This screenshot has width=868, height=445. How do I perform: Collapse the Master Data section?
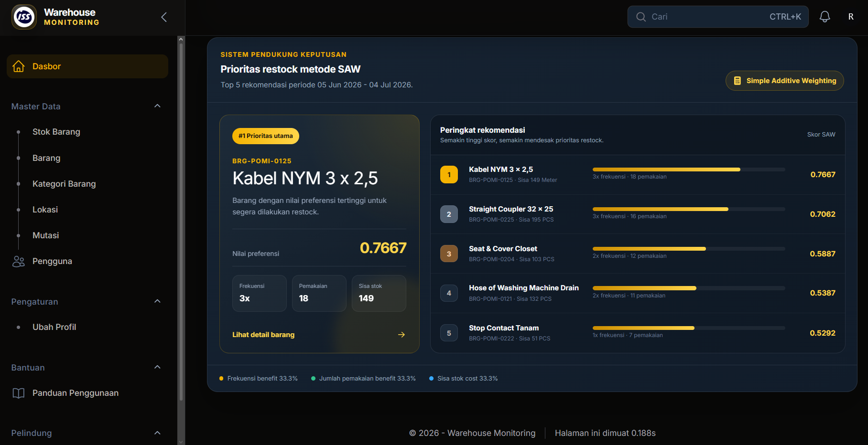pos(158,106)
